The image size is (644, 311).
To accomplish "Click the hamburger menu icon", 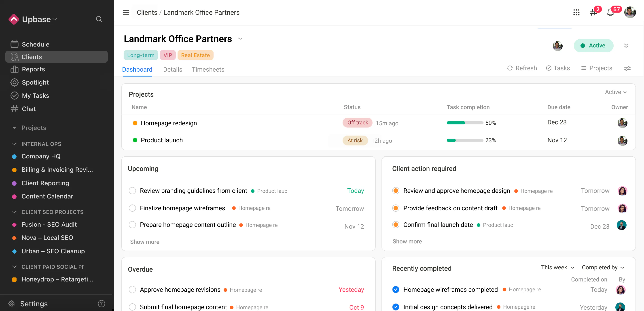I will point(126,13).
